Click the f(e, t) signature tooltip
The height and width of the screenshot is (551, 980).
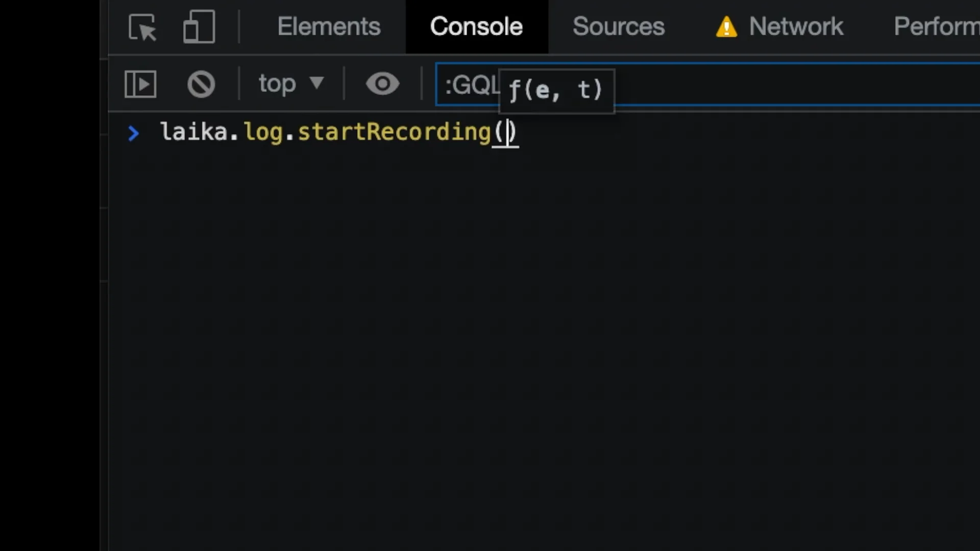556,91
